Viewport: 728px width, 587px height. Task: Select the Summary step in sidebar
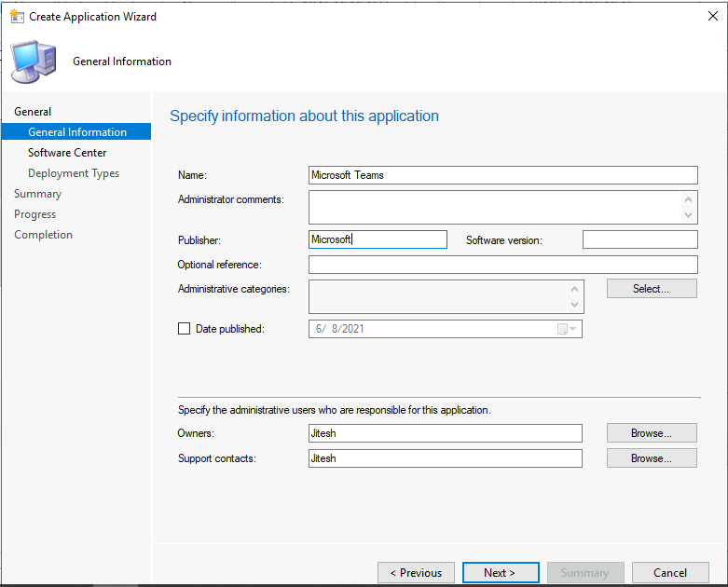[37, 194]
